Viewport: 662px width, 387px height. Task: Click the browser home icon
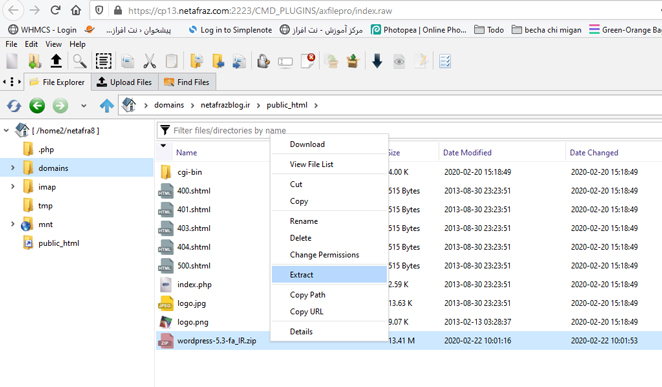[x=76, y=10]
